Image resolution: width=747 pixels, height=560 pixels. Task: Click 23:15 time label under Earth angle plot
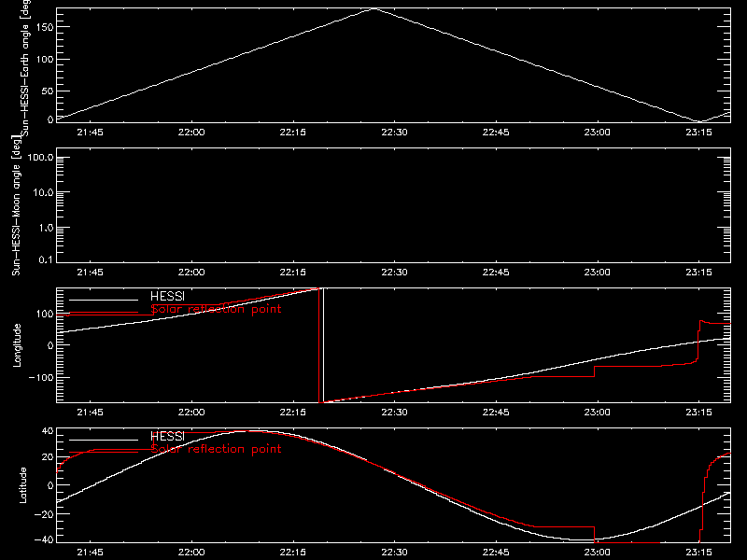click(x=698, y=133)
